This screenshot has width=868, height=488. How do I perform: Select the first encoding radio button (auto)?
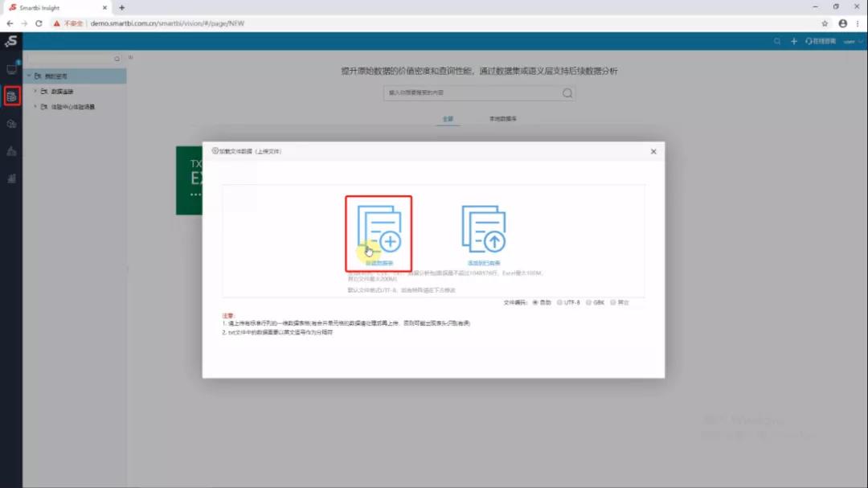(535, 302)
